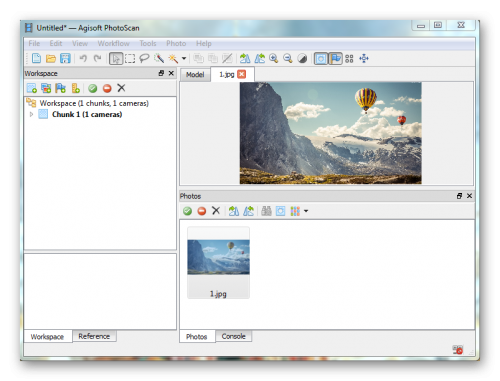Select the 1.jpg photo thumbnail
The image size is (500, 381).
(x=218, y=263)
